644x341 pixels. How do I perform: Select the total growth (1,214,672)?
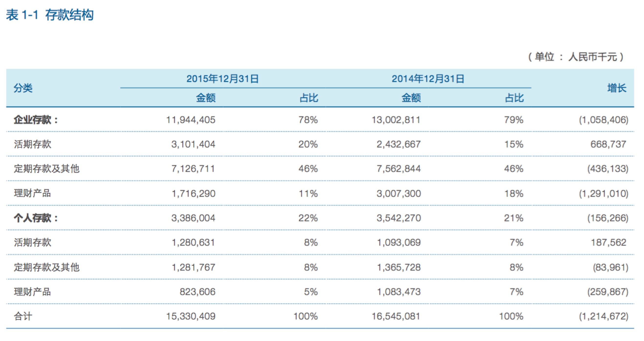tap(603, 317)
